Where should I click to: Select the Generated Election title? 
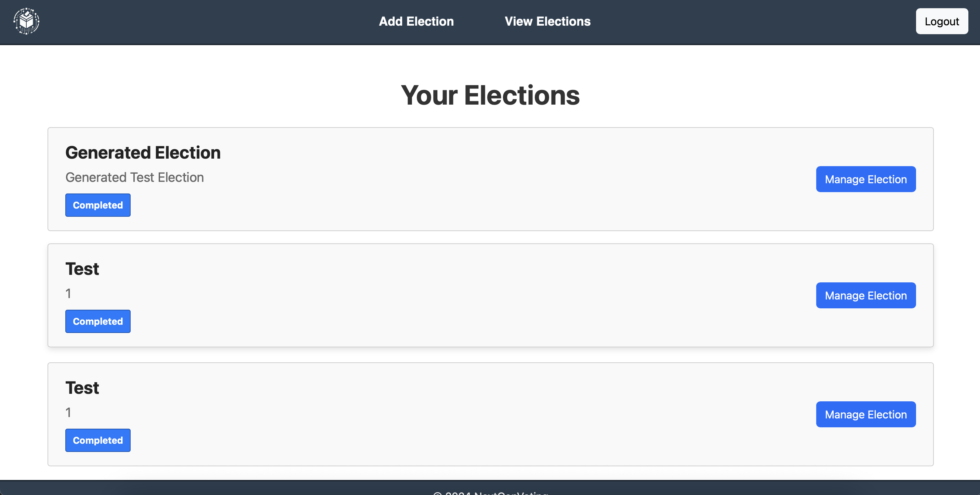tap(143, 152)
